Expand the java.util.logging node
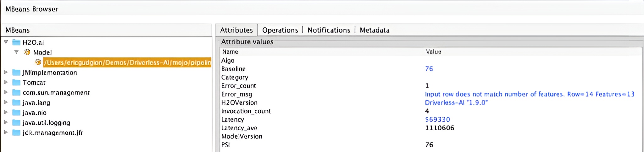This screenshot has height=152, width=644. (6, 122)
